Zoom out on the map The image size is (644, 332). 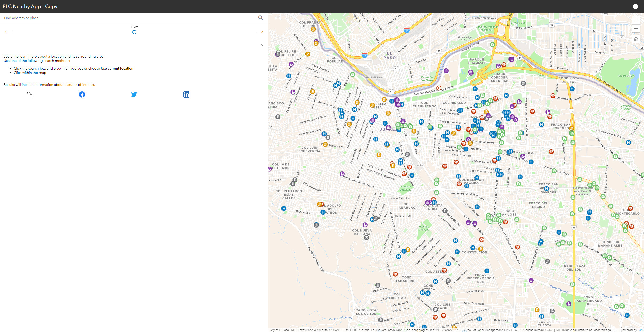click(x=636, y=28)
